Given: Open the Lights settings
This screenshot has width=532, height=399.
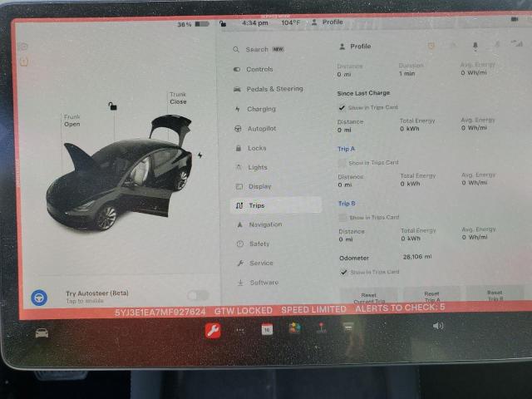Looking at the screenshot, I should click(x=251, y=167).
